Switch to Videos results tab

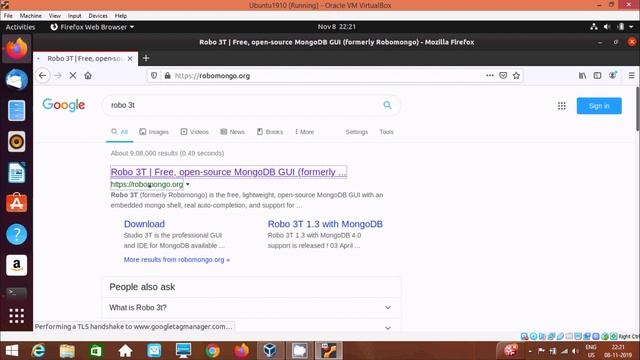coord(195,132)
